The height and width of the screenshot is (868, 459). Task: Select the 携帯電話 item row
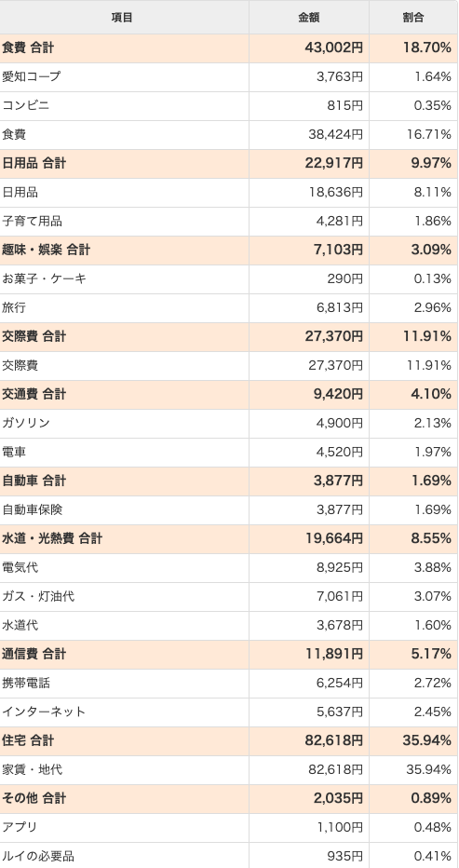pos(229,683)
